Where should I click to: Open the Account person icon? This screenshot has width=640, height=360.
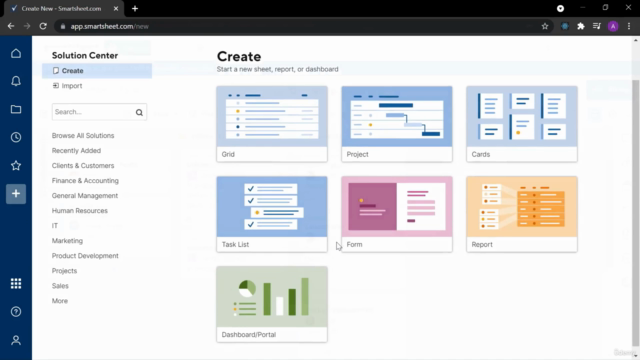[16, 340]
